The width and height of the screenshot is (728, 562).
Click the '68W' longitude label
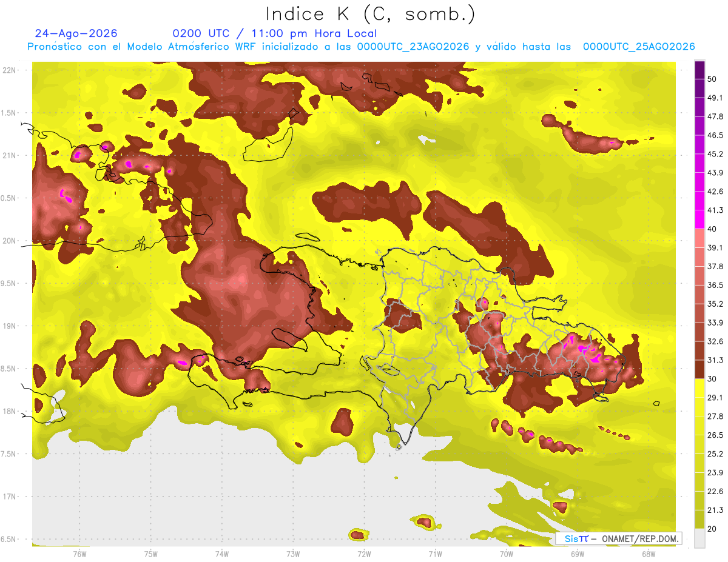(x=649, y=554)
